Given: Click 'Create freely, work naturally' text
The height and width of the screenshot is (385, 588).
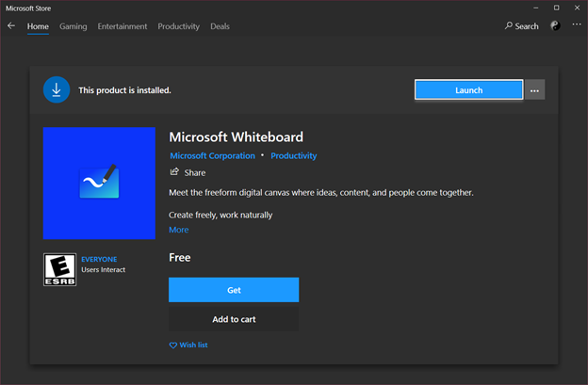Looking at the screenshot, I should pos(220,215).
